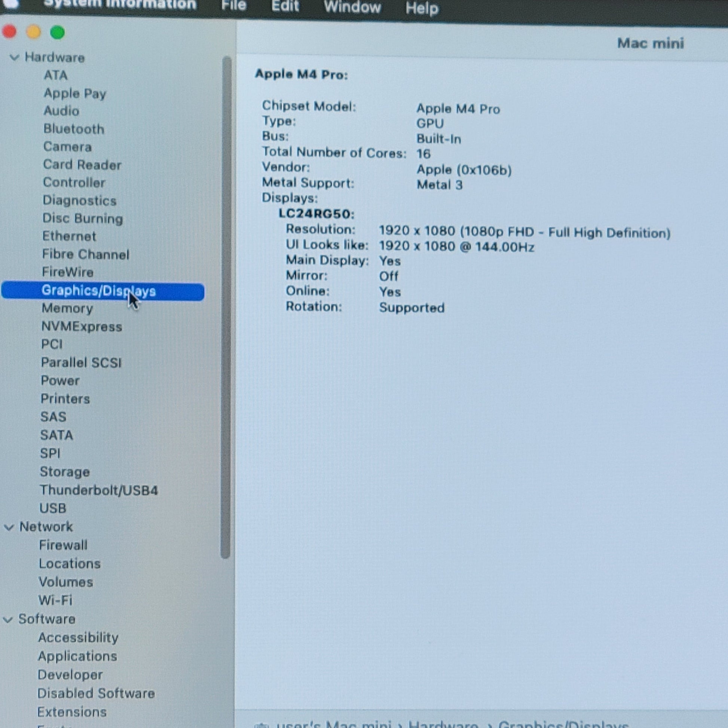
Task: Select Storage in the sidebar
Action: point(65,472)
